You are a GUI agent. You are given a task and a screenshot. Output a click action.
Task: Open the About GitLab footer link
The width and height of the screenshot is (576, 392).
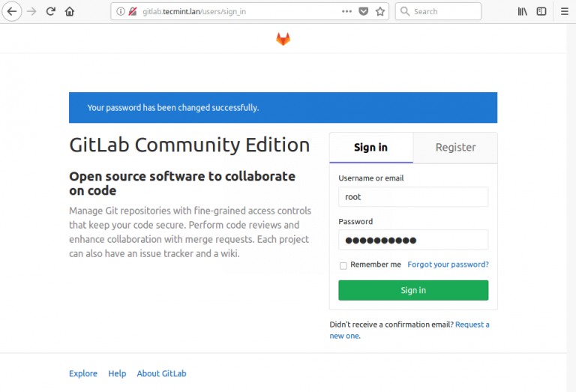(161, 373)
